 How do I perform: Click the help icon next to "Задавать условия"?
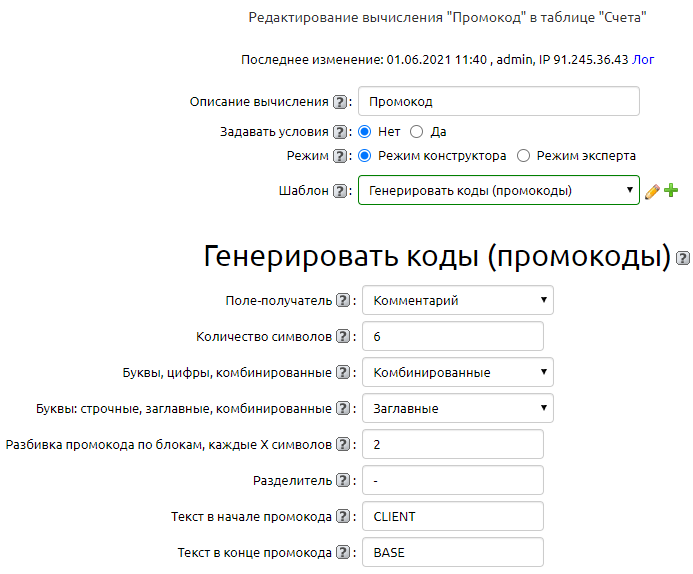click(x=341, y=132)
